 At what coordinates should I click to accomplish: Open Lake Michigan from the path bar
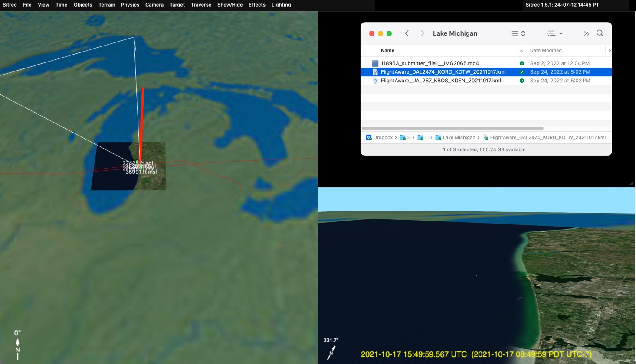click(x=458, y=137)
